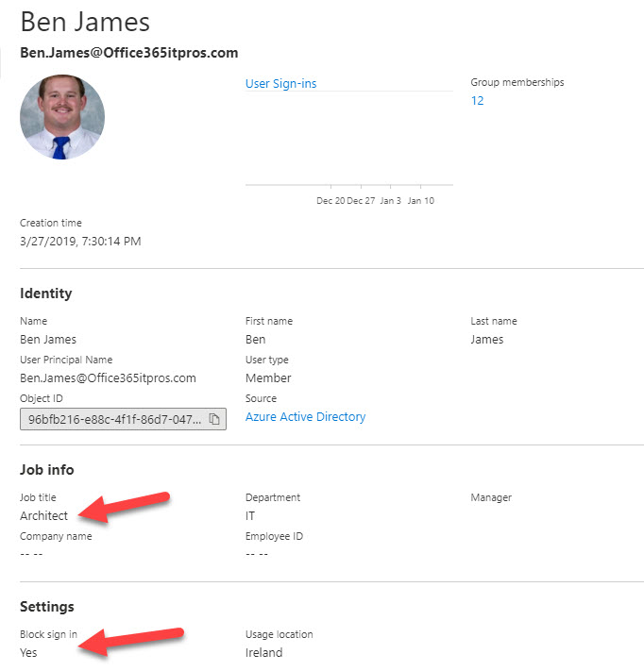
Task: Open the 12 group memberships link
Action: pyautogui.click(x=477, y=101)
